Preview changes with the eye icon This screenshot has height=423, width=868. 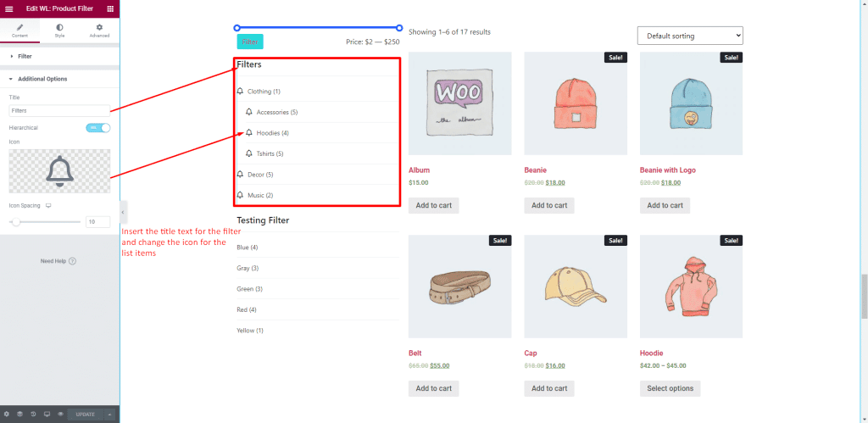(60, 415)
